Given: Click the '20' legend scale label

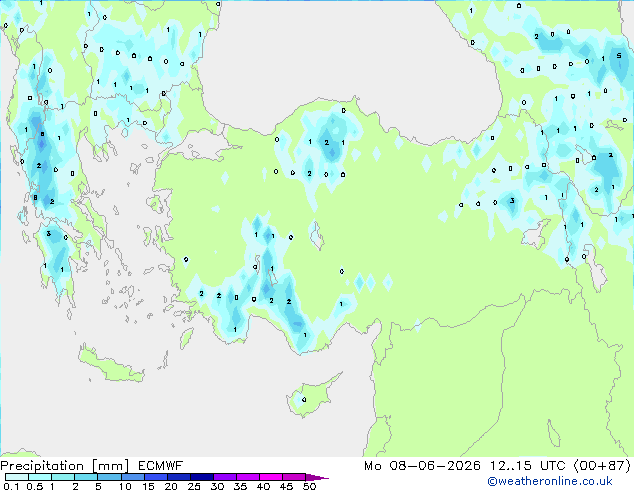Looking at the screenshot, I should [171, 486].
